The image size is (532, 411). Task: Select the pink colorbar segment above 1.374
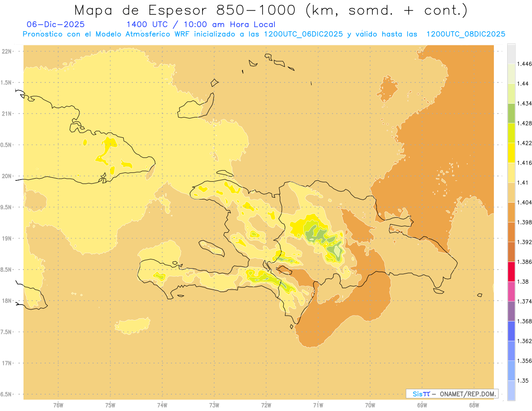[511, 291]
